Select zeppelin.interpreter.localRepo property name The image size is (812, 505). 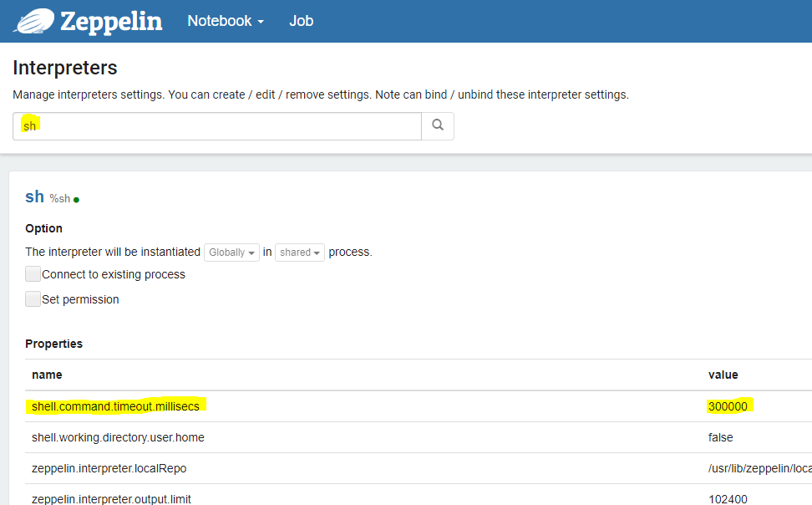(x=109, y=468)
